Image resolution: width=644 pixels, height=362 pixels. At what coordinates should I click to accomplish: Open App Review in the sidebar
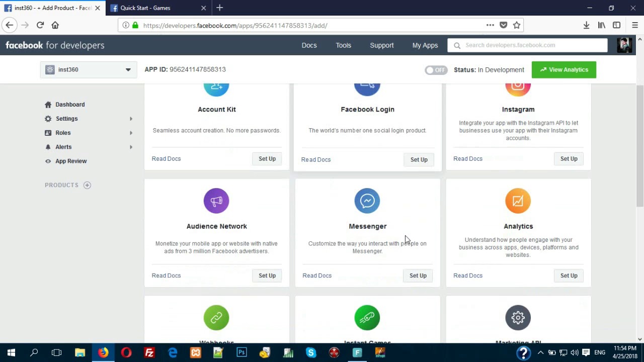click(x=71, y=161)
